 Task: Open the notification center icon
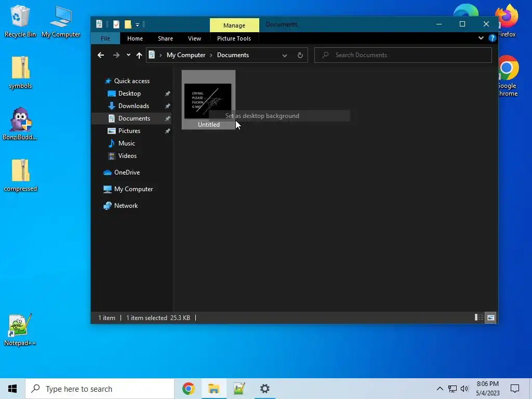click(x=515, y=389)
